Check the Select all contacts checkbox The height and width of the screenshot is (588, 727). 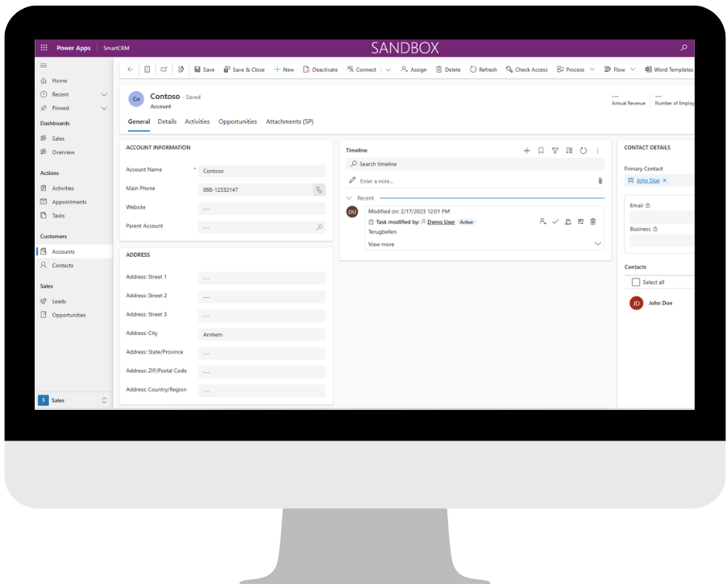[x=636, y=282]
